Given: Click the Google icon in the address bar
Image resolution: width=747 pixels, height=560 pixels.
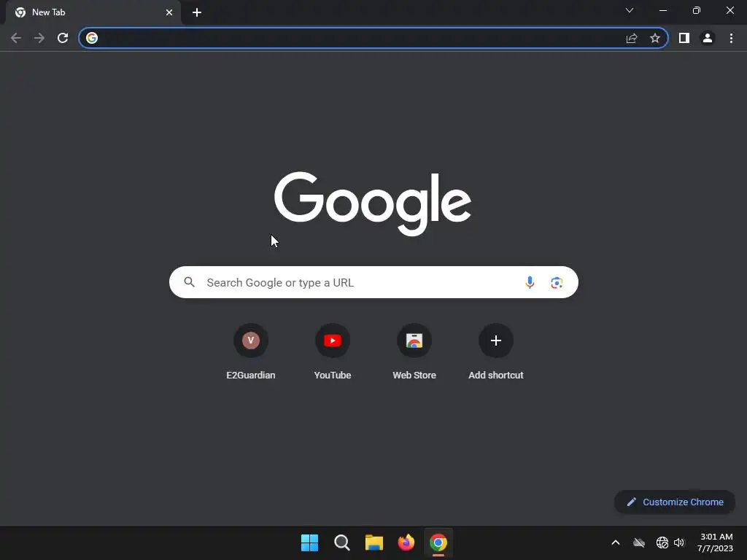Looking at the screenshot, I should (x=92, y=38).
